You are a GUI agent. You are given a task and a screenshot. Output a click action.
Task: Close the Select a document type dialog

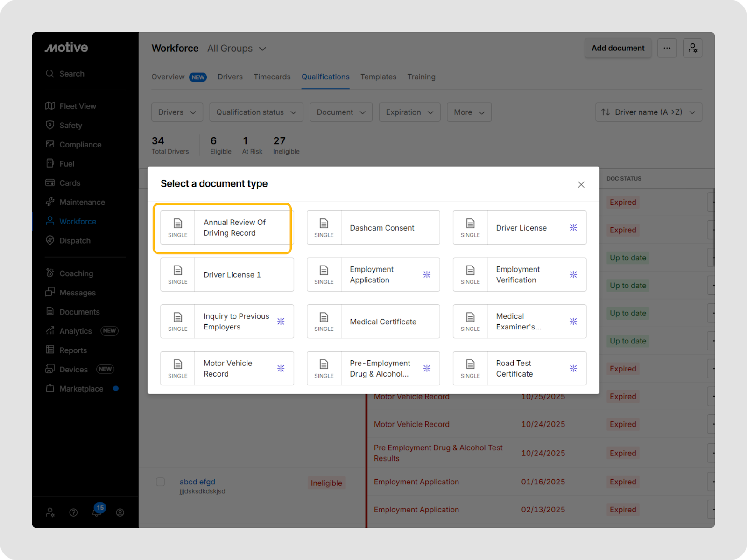click(581, 184)
